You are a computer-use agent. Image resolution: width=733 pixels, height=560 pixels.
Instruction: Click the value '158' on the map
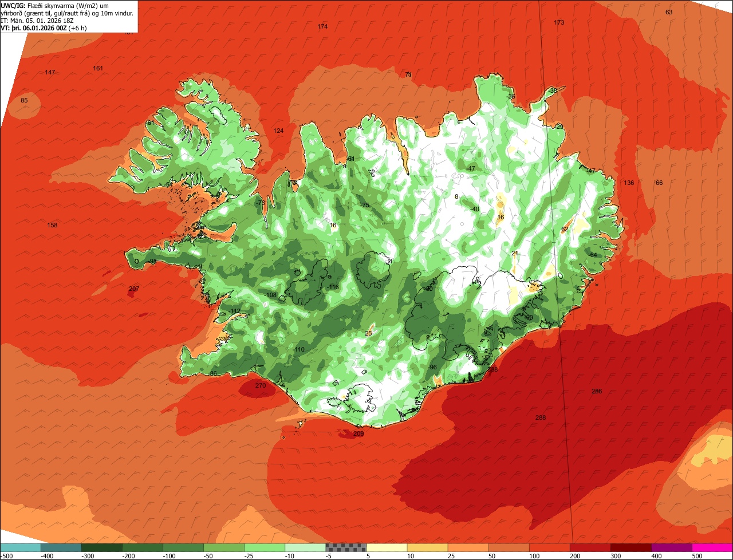pos(52,225)
